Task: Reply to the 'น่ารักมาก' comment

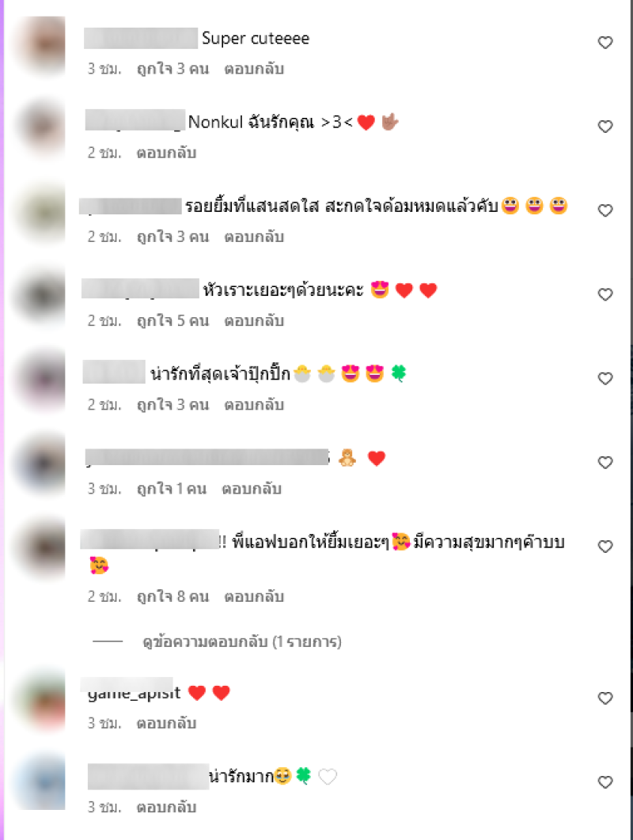Action: (166, 808)
